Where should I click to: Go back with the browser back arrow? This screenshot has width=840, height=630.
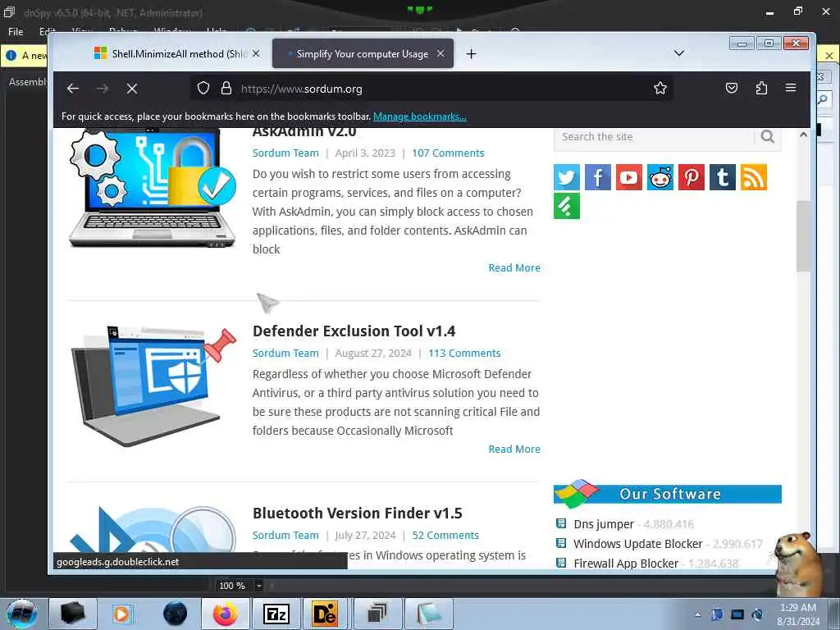(x=73, y=89)
